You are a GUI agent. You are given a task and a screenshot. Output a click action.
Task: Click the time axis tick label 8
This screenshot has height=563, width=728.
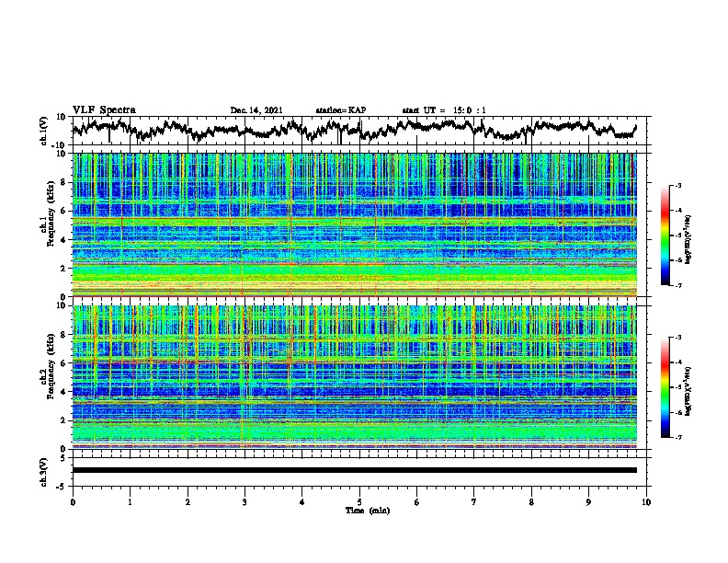click(531, 502)
